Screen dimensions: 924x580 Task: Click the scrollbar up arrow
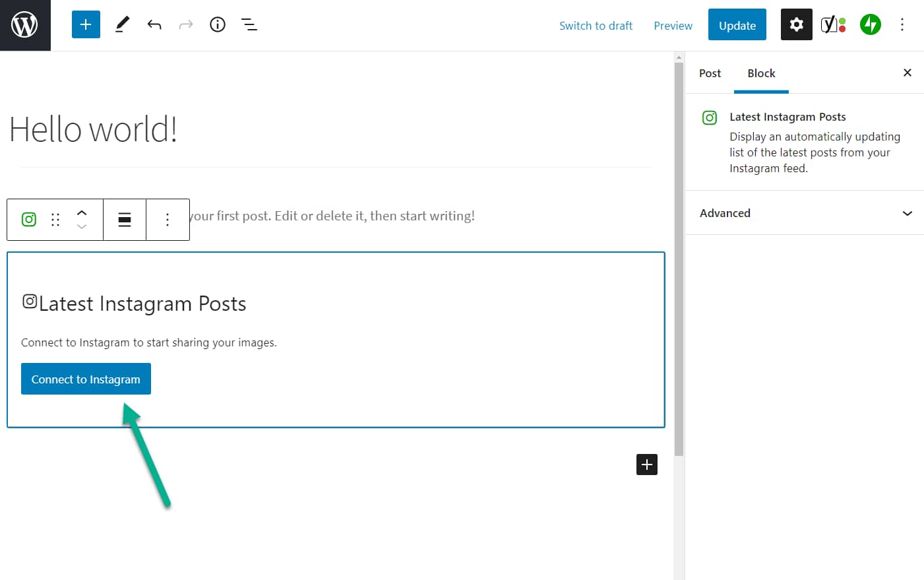(x=679, y=57)
